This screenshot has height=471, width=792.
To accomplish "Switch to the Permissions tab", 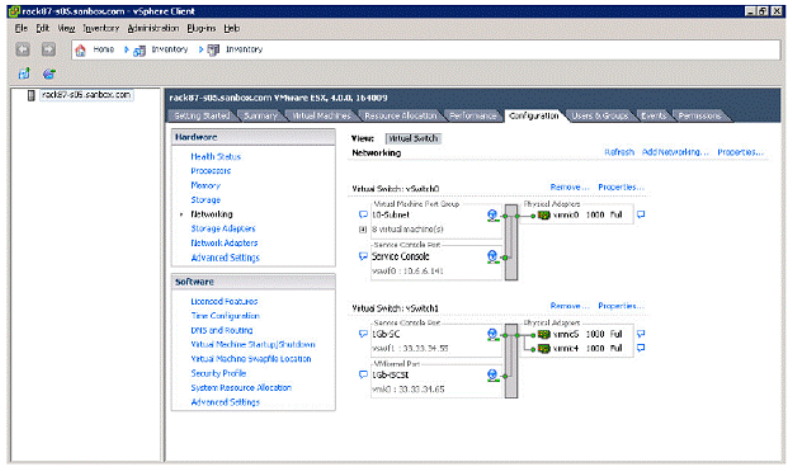I will (x=700, y=116).
